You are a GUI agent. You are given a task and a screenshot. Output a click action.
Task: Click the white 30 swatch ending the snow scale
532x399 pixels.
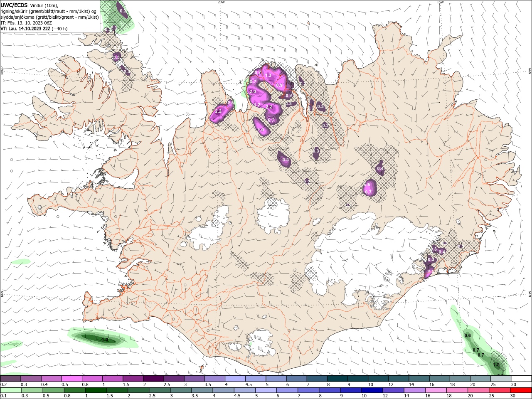(521, 379)
